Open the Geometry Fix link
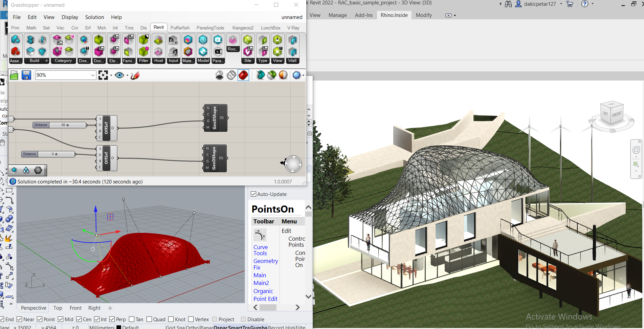Screen dimensions: 644x329 click(266, 264)
